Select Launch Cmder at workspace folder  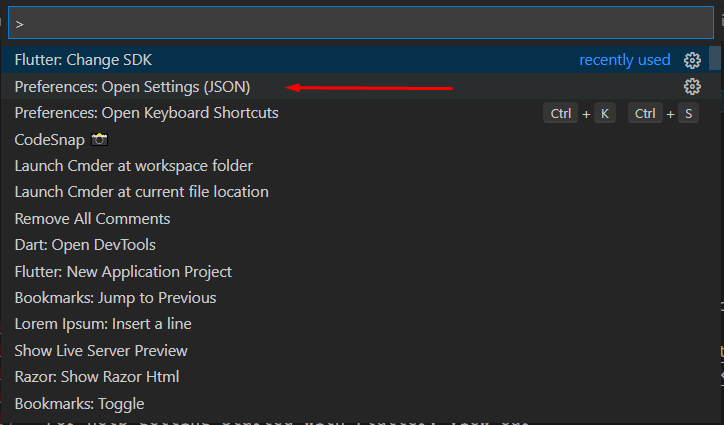(x=133, y=166)
